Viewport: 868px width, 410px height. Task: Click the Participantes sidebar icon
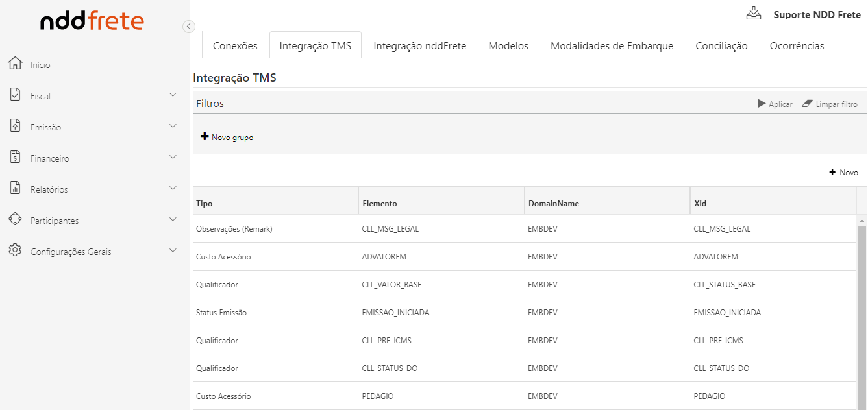[15, 219]
